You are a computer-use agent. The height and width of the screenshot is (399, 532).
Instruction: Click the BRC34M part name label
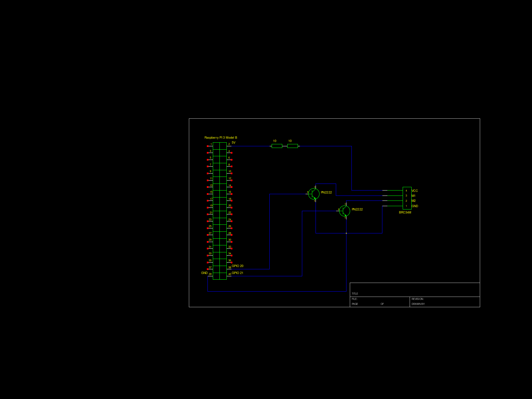405,212
